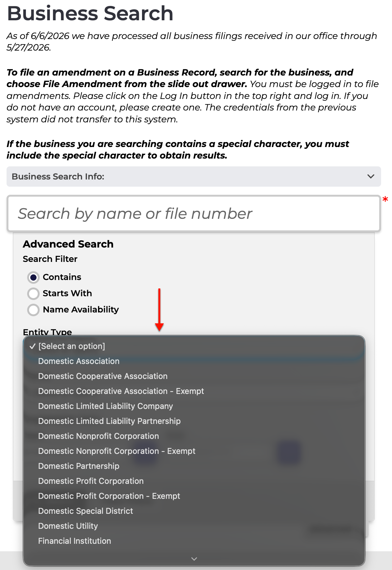Select the Name Availability radio button
The image size is (392, 570).
(x=33, y=310)
